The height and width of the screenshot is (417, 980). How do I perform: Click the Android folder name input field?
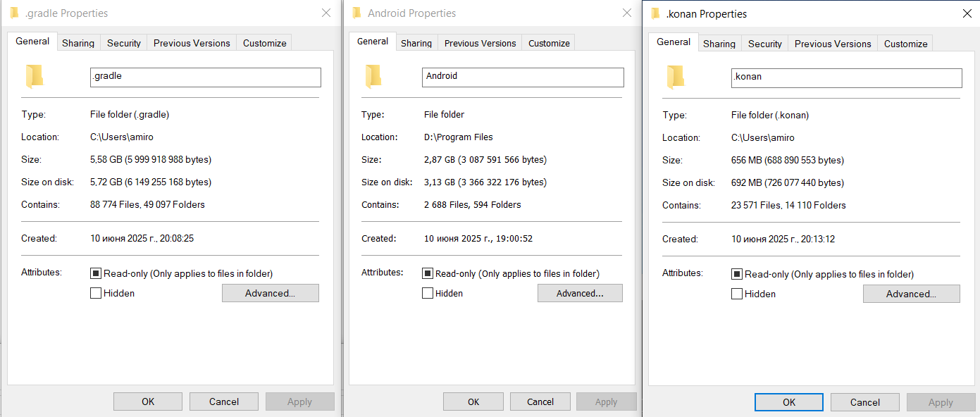tap(523, 77)
